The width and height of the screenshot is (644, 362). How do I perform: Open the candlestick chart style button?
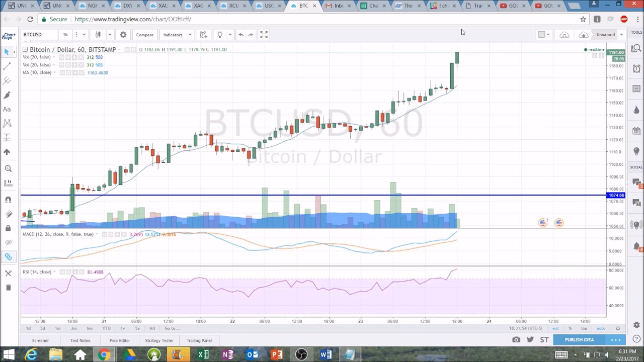[98, 35]
